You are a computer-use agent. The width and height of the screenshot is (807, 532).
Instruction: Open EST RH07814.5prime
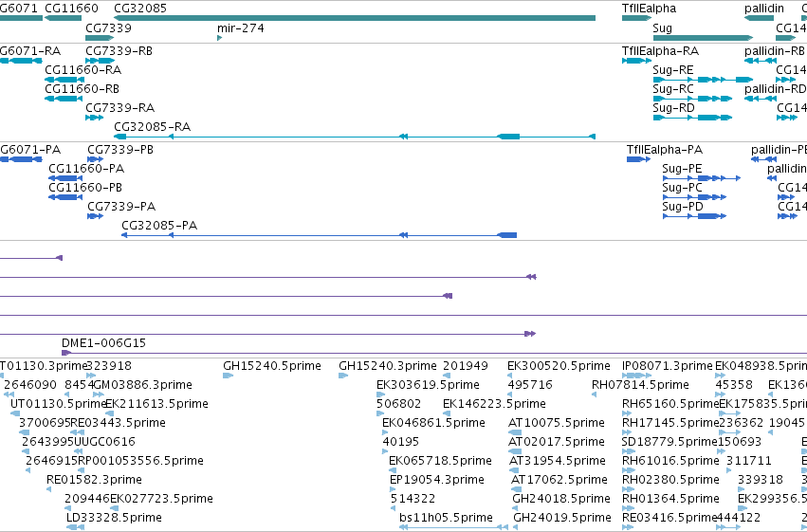tap(640, 385)
